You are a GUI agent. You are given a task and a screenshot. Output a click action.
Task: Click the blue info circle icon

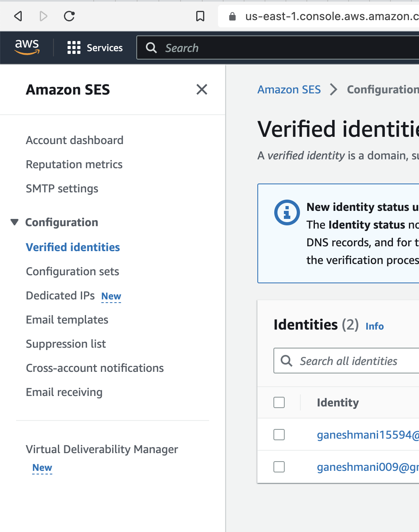[x=287, y=212]
